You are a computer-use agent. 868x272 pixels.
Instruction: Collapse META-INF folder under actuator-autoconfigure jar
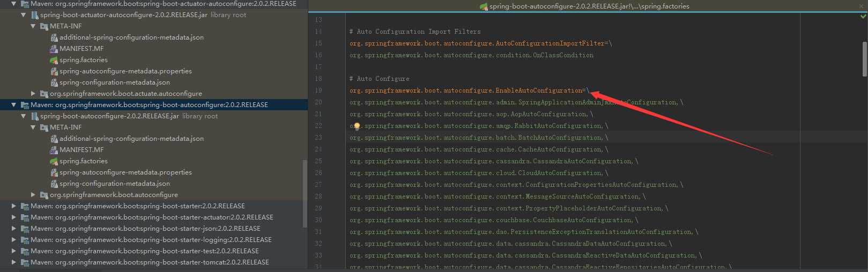tap(33, 26)
